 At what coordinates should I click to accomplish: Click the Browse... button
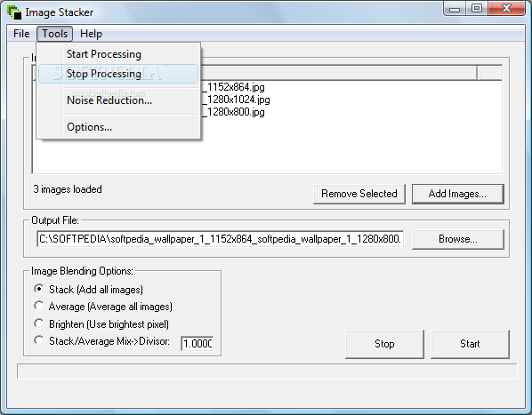click(x=458, y=239)
